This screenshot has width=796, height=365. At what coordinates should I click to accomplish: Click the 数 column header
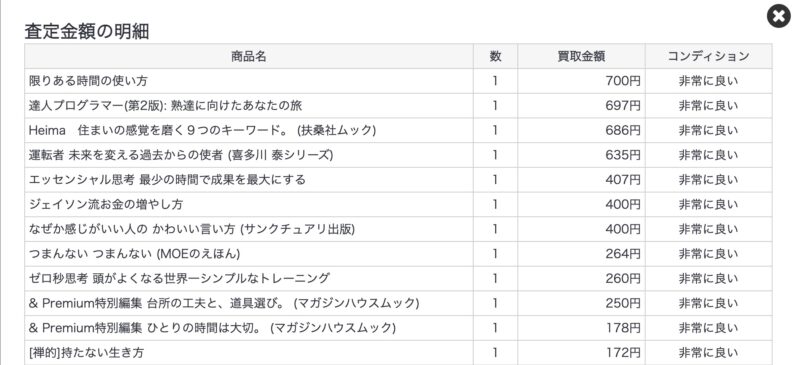(x=495, y=56)
